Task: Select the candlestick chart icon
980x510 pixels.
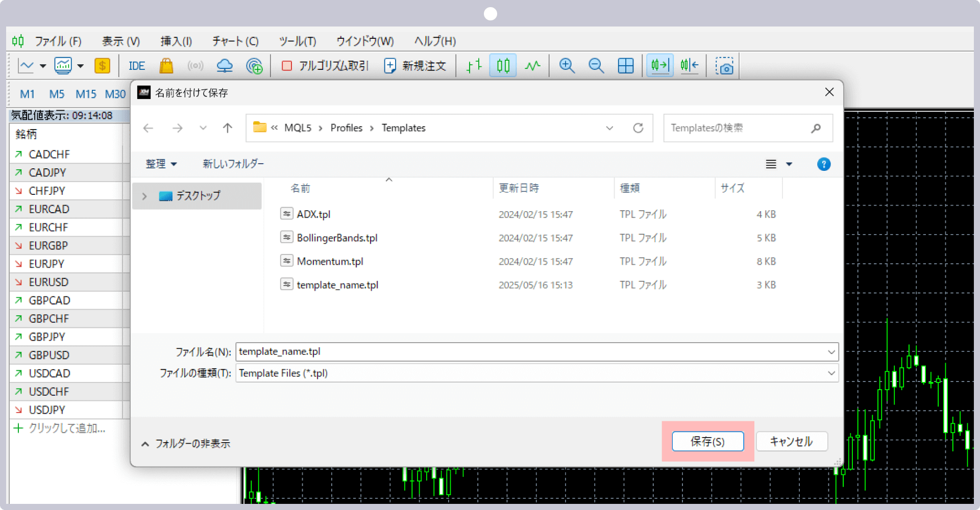Action: coord(503,66)
